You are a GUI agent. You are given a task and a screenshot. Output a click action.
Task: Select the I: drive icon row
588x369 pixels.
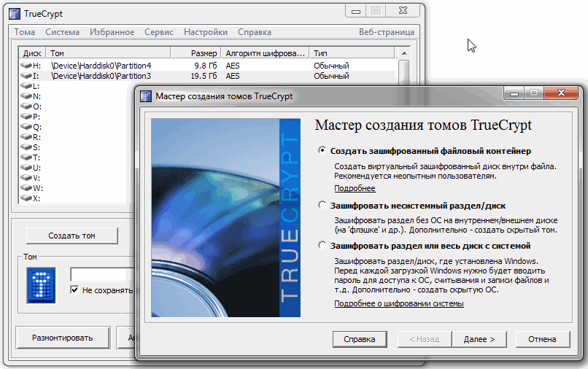pyautogui.click(x=26, y=76)
